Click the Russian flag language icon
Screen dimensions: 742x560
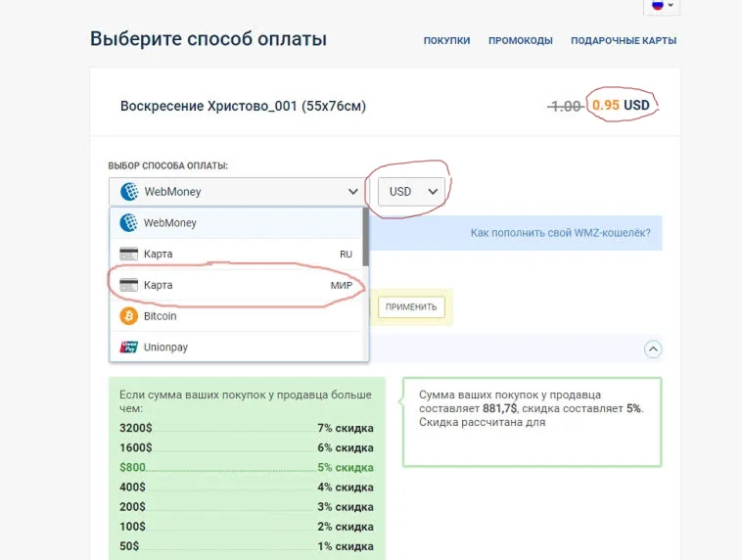click(658, 5)
